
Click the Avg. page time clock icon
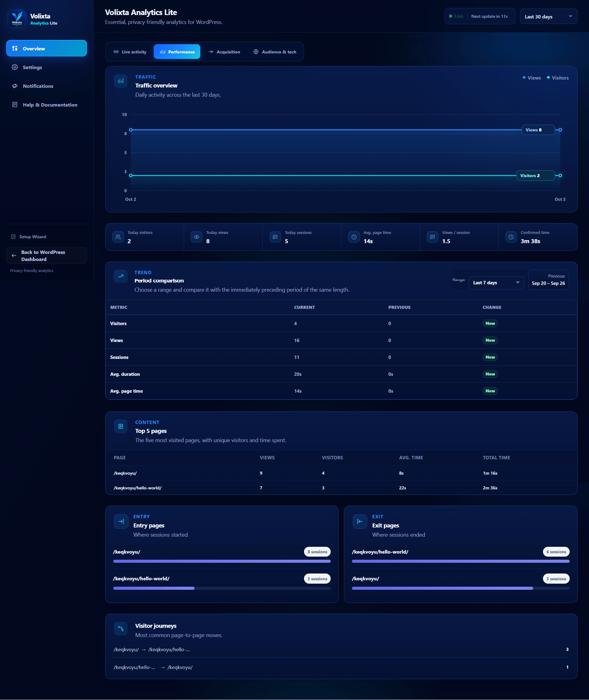(354, 237)
